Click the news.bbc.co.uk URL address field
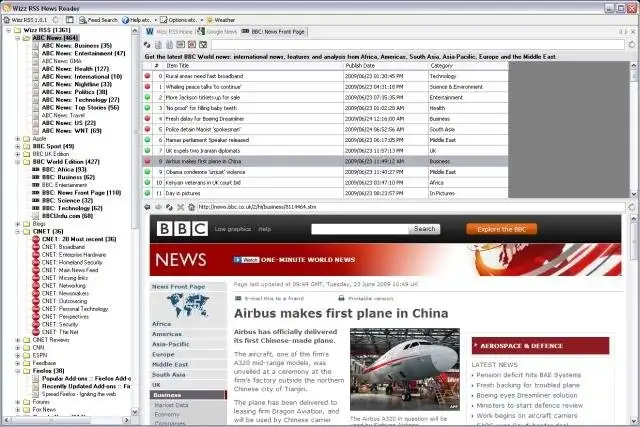 tap(411, 207)
